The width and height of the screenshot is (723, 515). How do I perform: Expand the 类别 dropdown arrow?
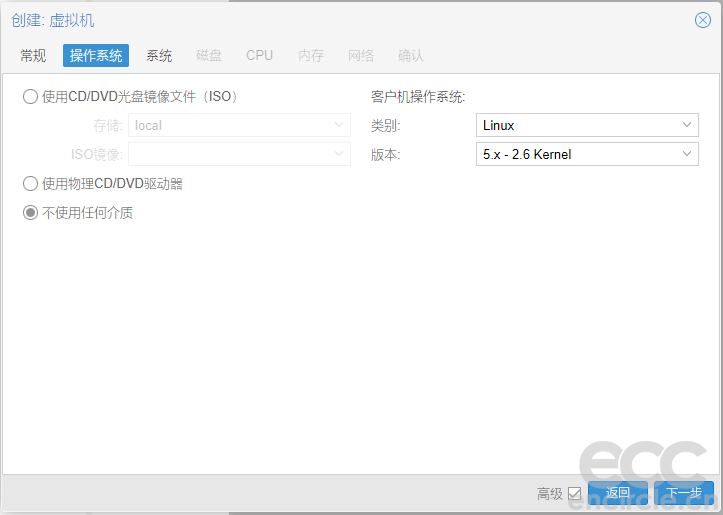(x=687, y=126)
